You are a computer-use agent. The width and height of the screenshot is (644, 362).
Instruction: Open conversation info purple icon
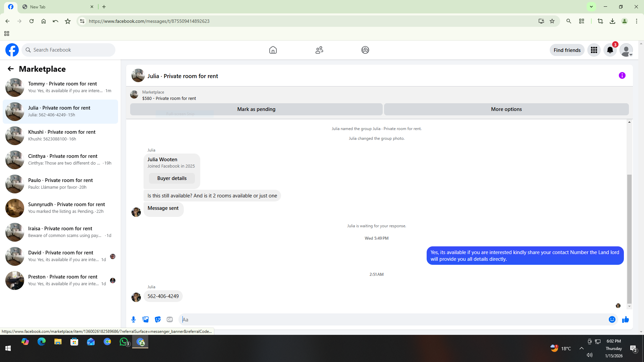pyautogui.click(x=622, y=75)
